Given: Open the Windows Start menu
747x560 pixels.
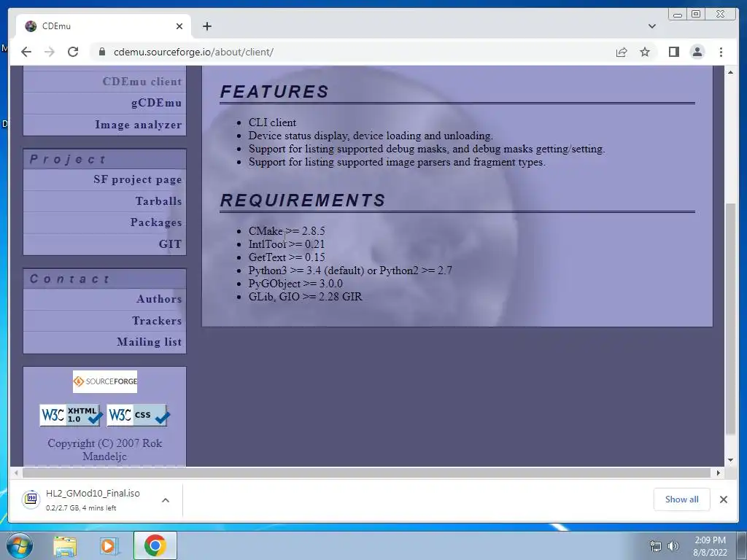Looking at the screenshot, I should [19, 545].
